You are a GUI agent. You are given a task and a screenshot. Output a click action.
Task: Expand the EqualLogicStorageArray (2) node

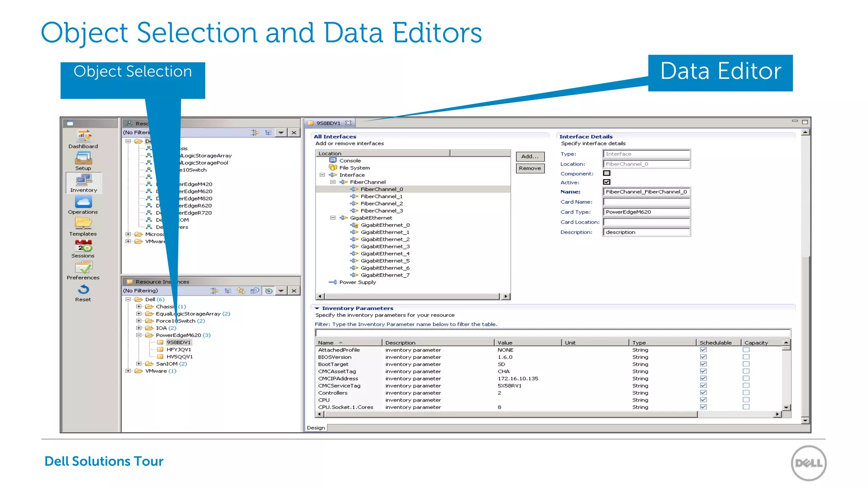[139, 314]
